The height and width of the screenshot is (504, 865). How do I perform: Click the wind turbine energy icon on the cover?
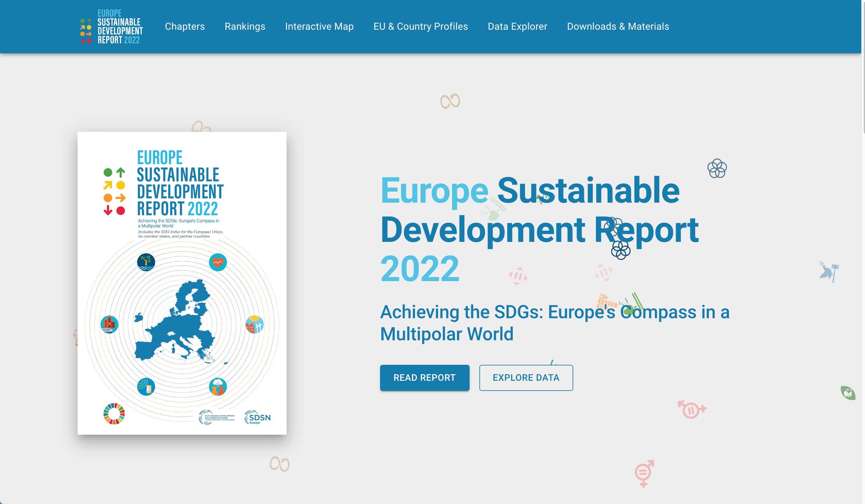[255, 324]
